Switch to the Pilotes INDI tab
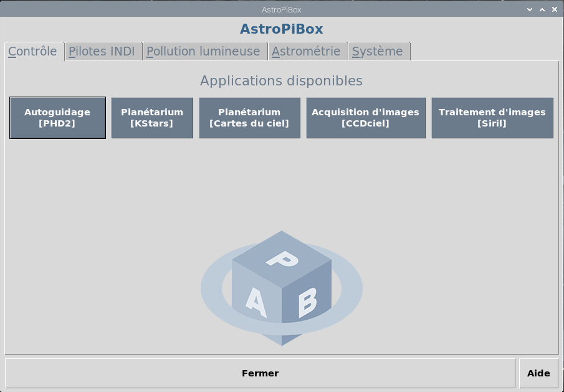The height and width of the screenshot is (392, 564). point(102,52)
